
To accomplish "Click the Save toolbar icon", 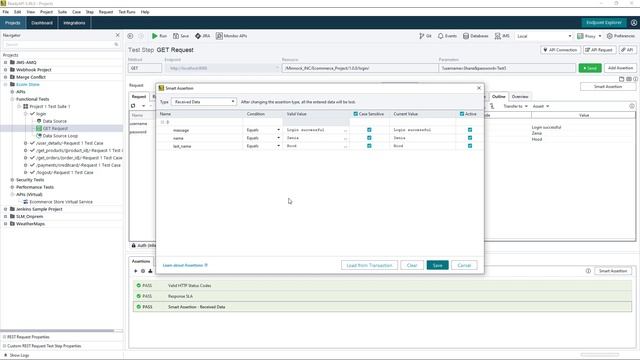I will coord(176,36).
